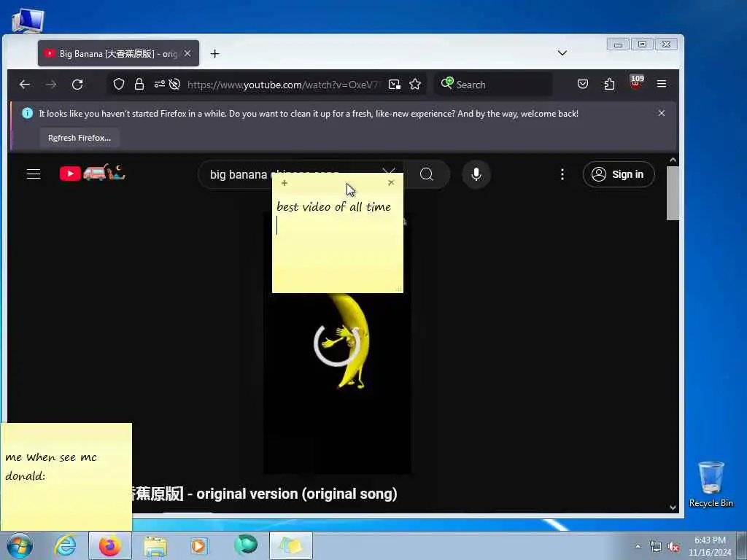747x560 pixels.
Task: Delete the sticky note with its x icon
Action: pyautogui.click(x=391, y=182)
